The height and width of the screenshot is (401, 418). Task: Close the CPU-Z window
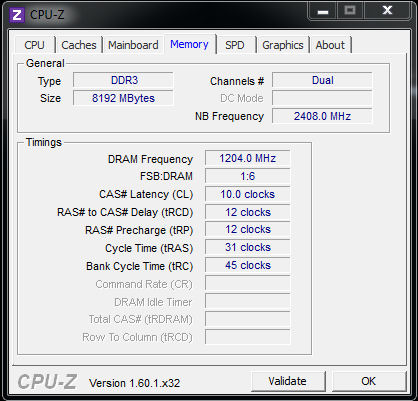click(x=387, y=11)
